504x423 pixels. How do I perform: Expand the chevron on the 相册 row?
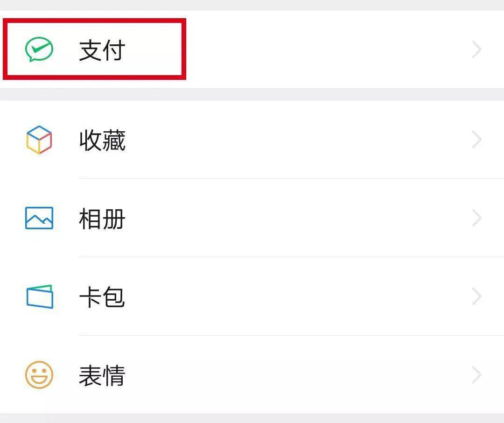[476, 218]
